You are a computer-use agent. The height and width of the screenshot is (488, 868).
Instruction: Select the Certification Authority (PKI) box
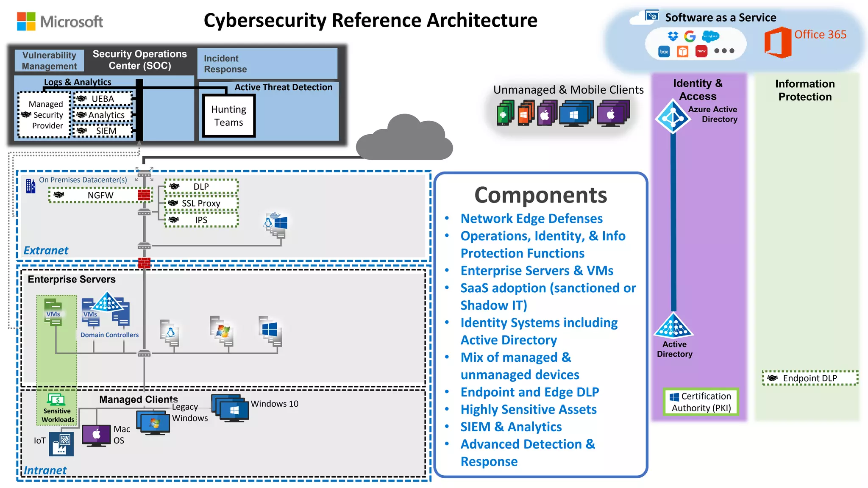point(701,402)
